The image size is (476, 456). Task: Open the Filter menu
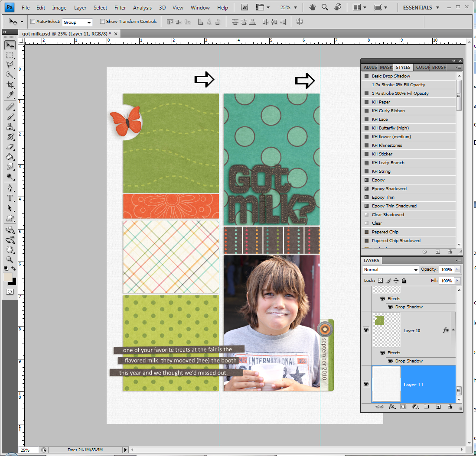tap(120, 7)
